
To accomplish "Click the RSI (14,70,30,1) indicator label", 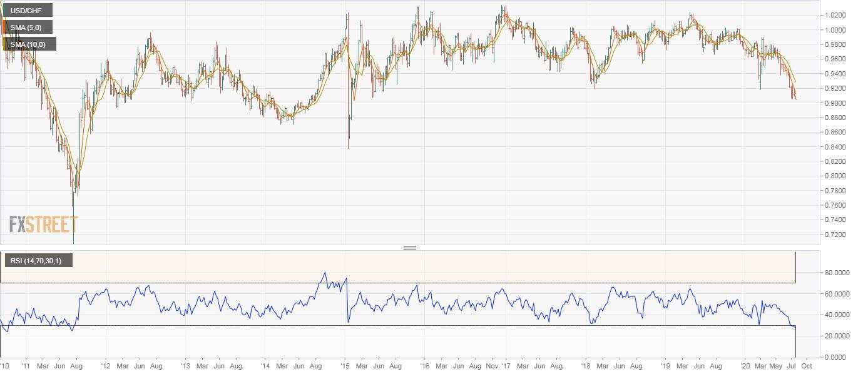I will pos(38,260).
